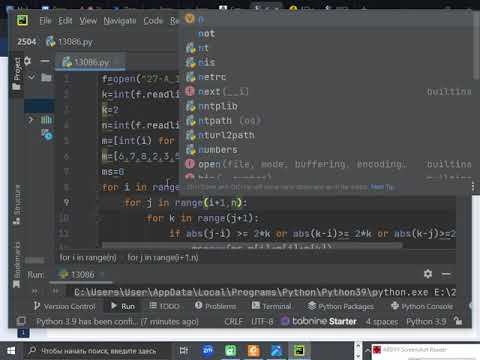Screen dimensions: 480x360
Task: Toggle the Bookmarks tool window stripe
Action: coord(16,265)
